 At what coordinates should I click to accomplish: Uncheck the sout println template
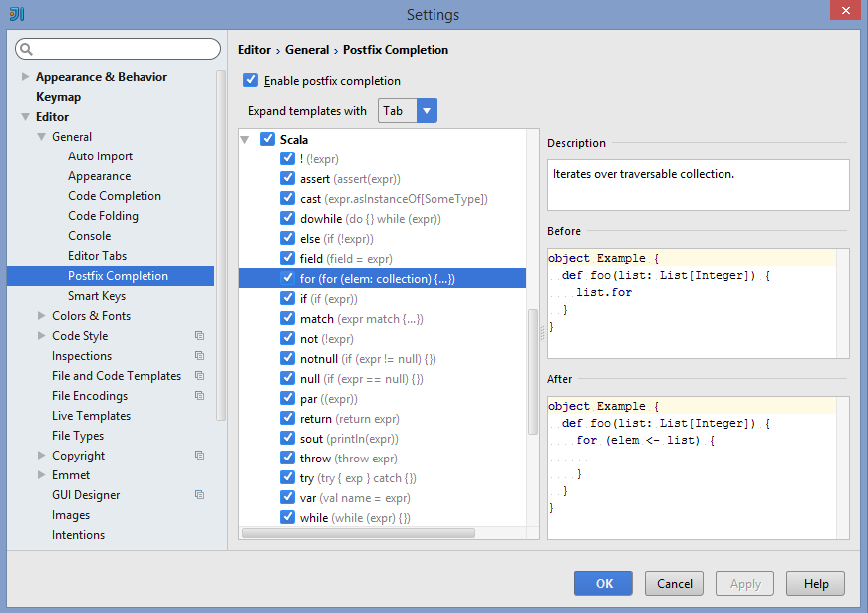pos(287,438)
